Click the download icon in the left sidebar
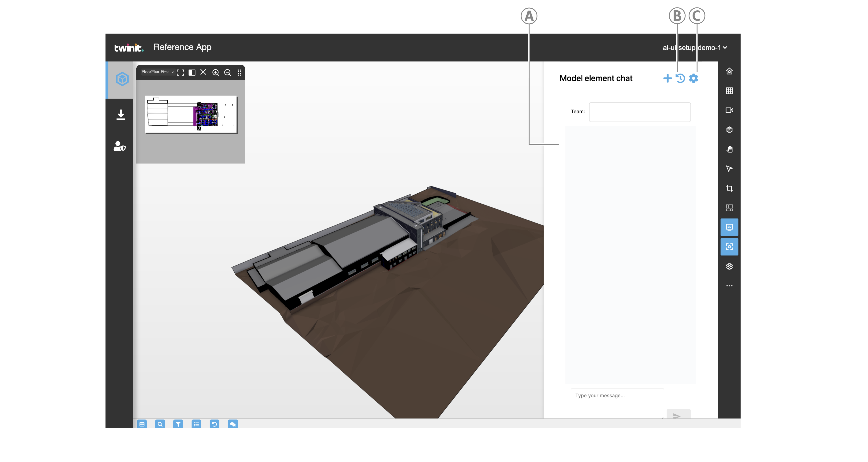Viewport: 868px width, 462px height. tap(121, 114)
